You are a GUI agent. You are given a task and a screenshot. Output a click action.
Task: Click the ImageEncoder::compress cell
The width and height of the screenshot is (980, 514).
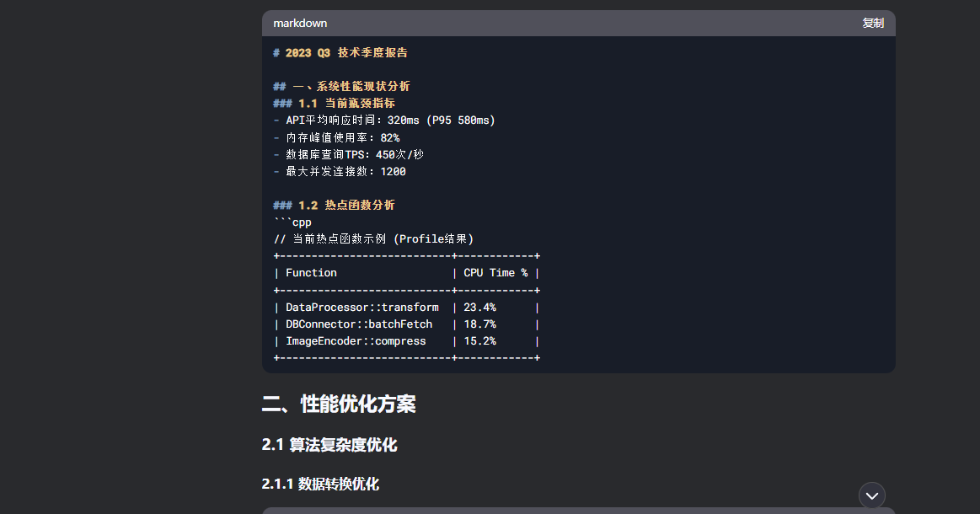[x=356, y=340]
